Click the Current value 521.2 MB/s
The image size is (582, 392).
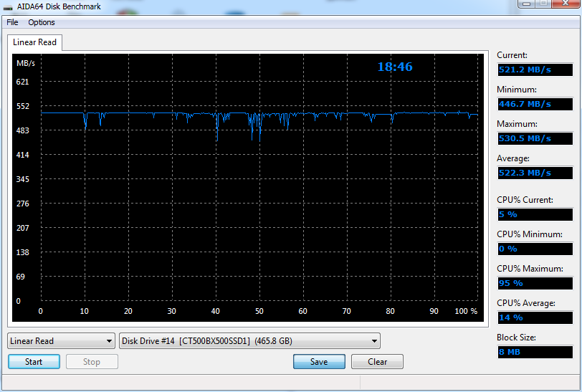click(x=535, y=70)
